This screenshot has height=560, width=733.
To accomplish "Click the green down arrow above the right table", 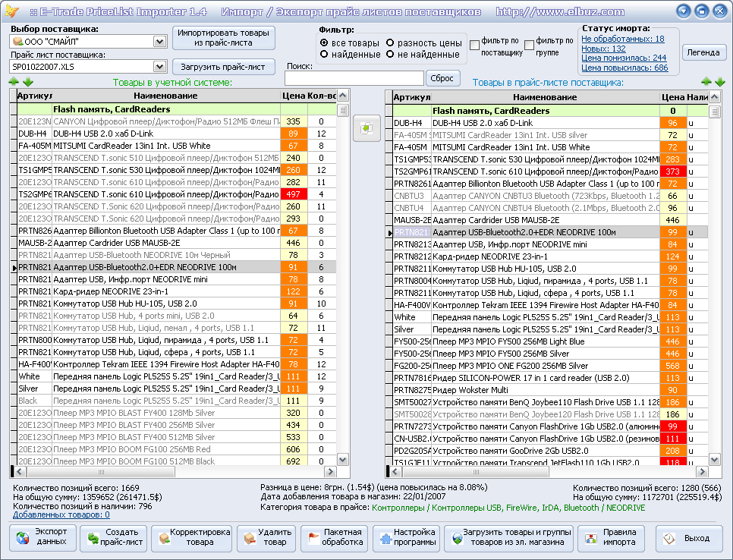I will coord(719,82).
